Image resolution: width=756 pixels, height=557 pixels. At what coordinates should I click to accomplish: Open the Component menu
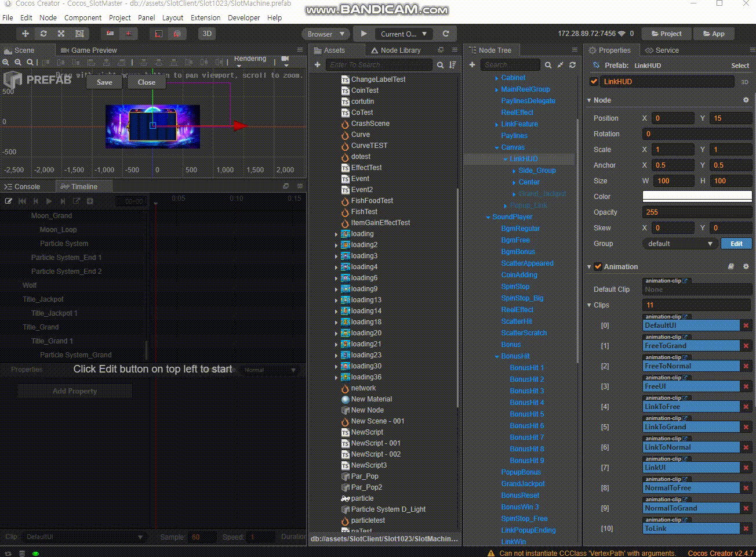[x=82, y=18]
